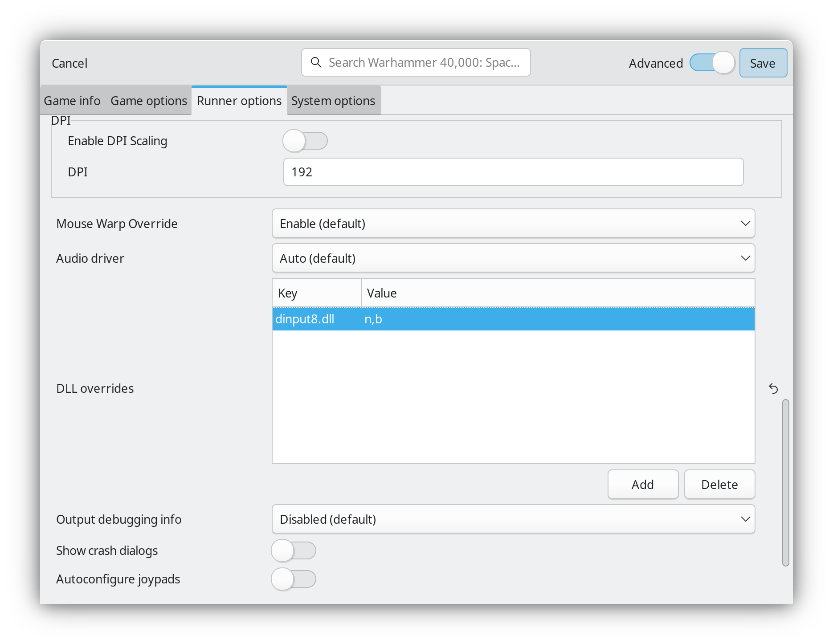Enable DPI Scaling
833x644 pixels.
(305, 141)
